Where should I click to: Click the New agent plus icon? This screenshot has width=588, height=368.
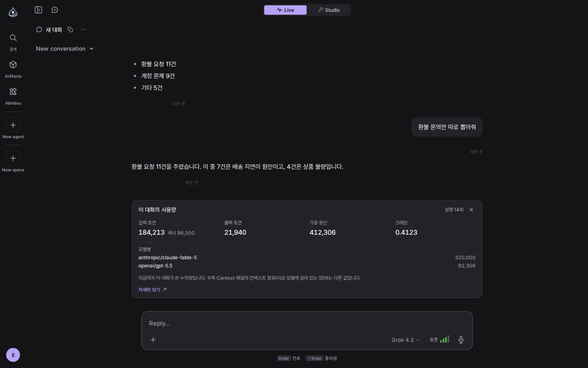tap(13, 125)
